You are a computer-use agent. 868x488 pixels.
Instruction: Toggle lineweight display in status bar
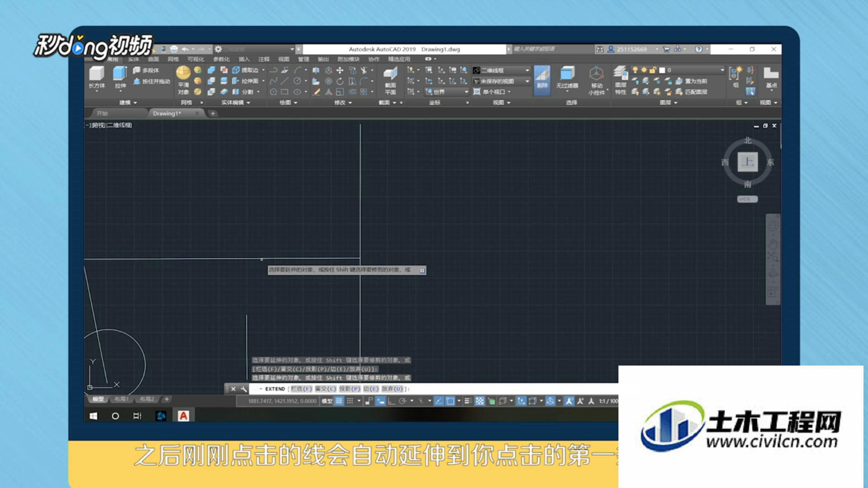468,401
